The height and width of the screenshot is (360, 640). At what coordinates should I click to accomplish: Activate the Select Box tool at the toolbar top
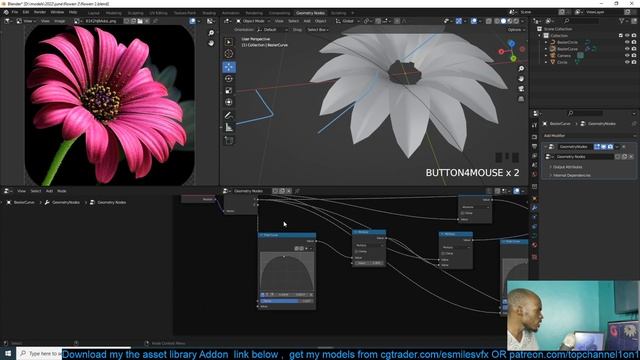229,42
